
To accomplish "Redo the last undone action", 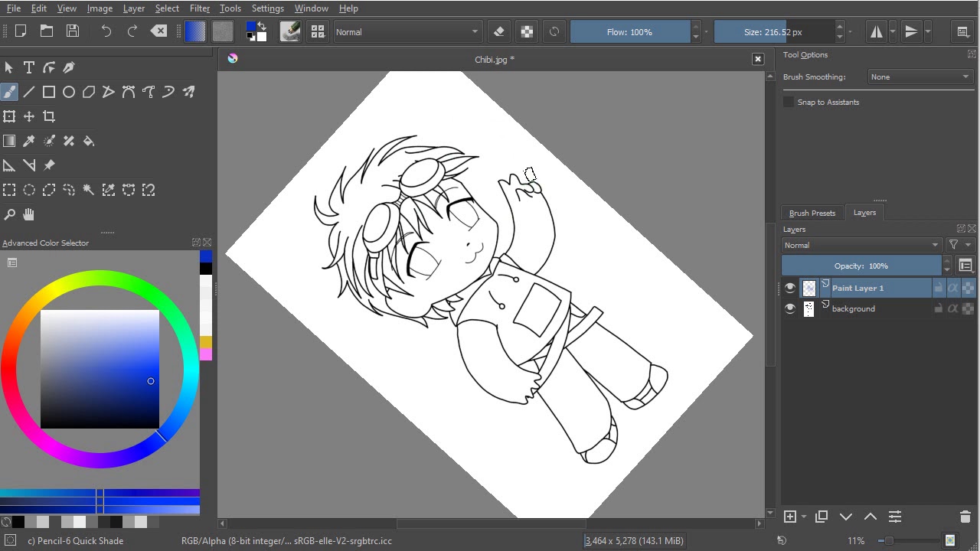I will click(x=132, y=31).
